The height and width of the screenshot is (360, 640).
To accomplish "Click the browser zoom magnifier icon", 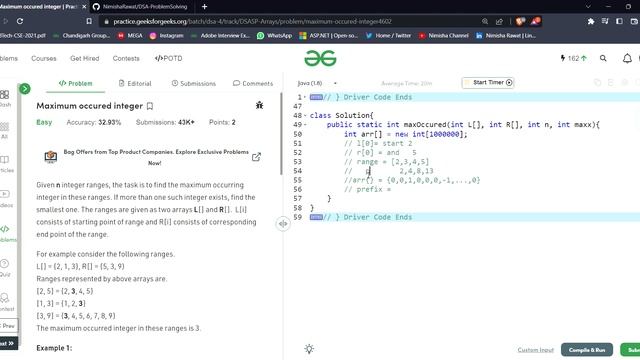I will (x=484, y=21).
